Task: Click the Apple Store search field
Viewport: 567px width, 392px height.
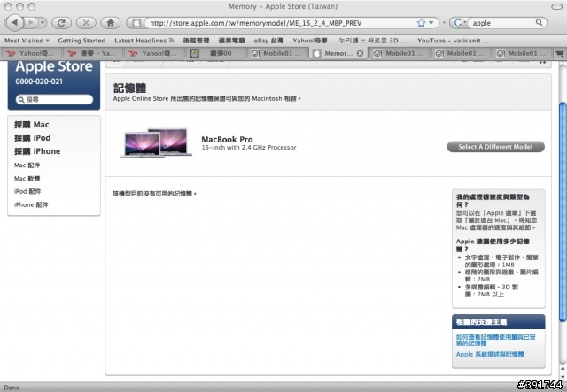Action: (54, 99)
